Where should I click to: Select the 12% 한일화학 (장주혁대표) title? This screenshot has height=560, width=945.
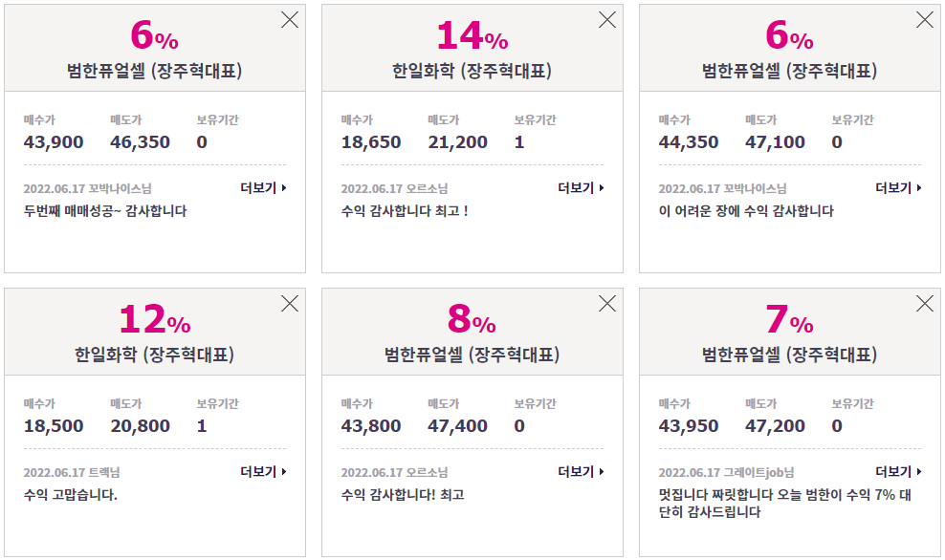(154, 355)
